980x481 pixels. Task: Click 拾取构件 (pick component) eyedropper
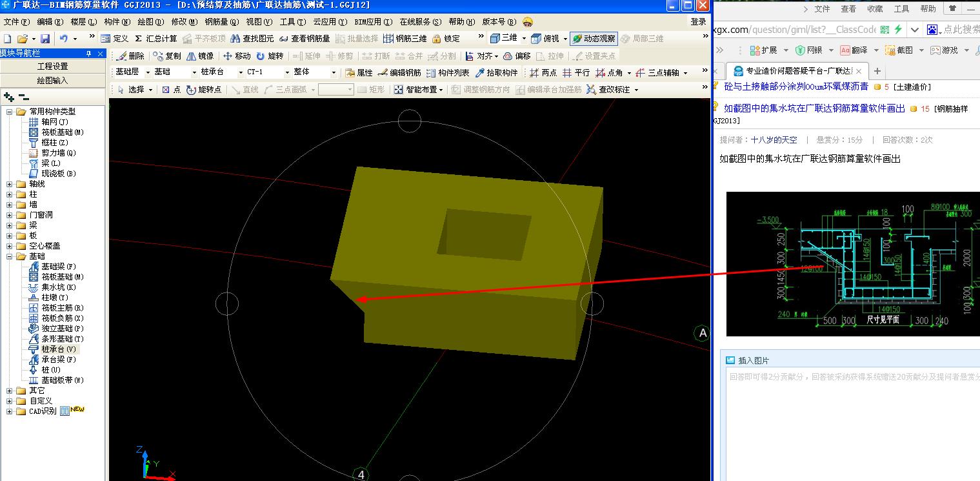coord(497,73)
